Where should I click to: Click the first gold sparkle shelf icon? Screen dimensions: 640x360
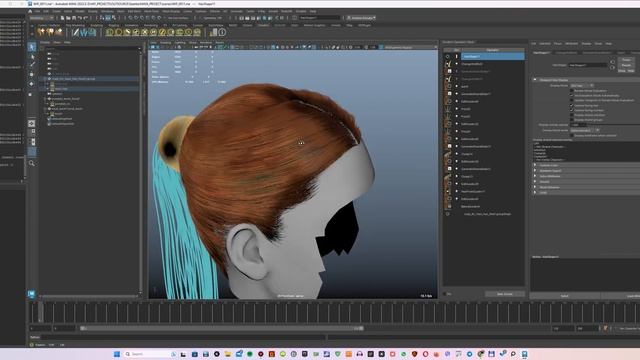(41, 32)
